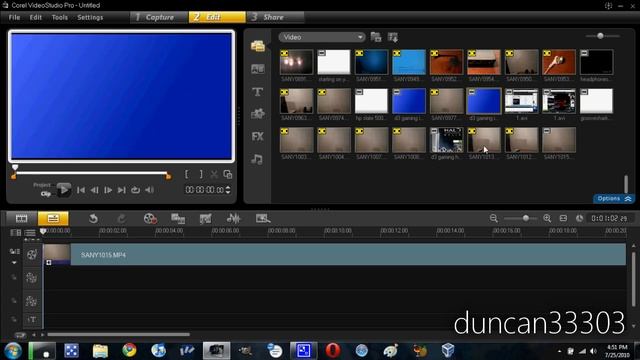Viewport: 640px width, 360px height.
Task: Open the Painting Creator tool
Action: 205,219
